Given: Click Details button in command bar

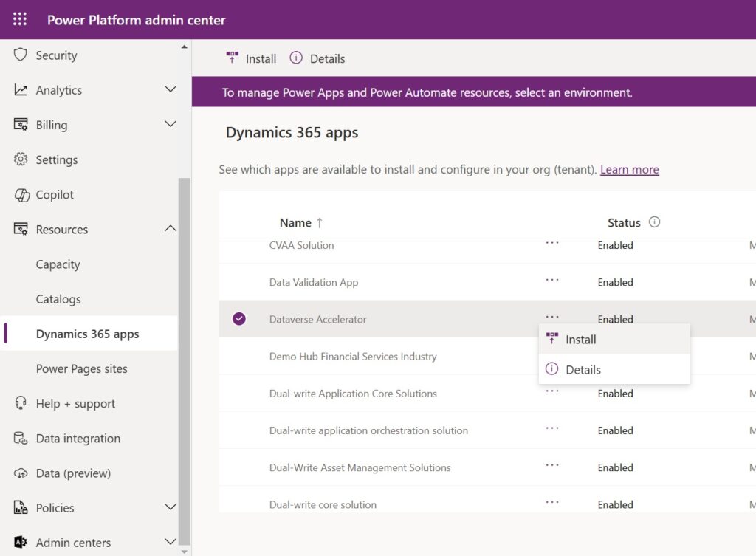Looking at the screenshot, I should click(317, 58).
